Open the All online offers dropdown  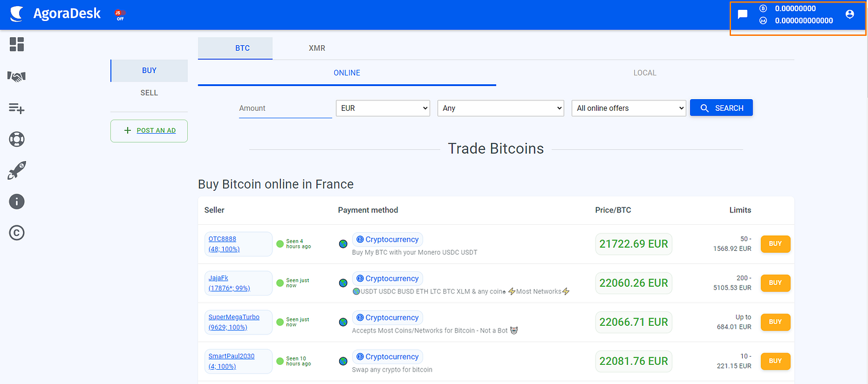point(629,108)
